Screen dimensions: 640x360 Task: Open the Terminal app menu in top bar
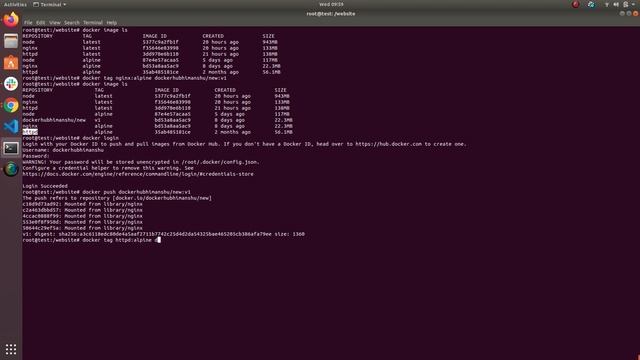pyautogui.click(x=49, y=4)
